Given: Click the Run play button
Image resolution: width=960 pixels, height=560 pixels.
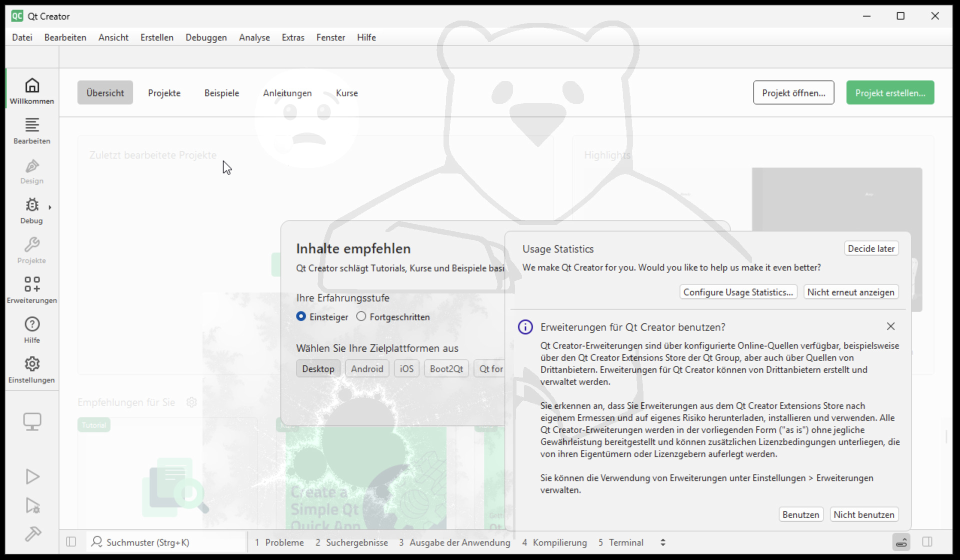Looking at the screenshot, I should (x=32, y=476).
